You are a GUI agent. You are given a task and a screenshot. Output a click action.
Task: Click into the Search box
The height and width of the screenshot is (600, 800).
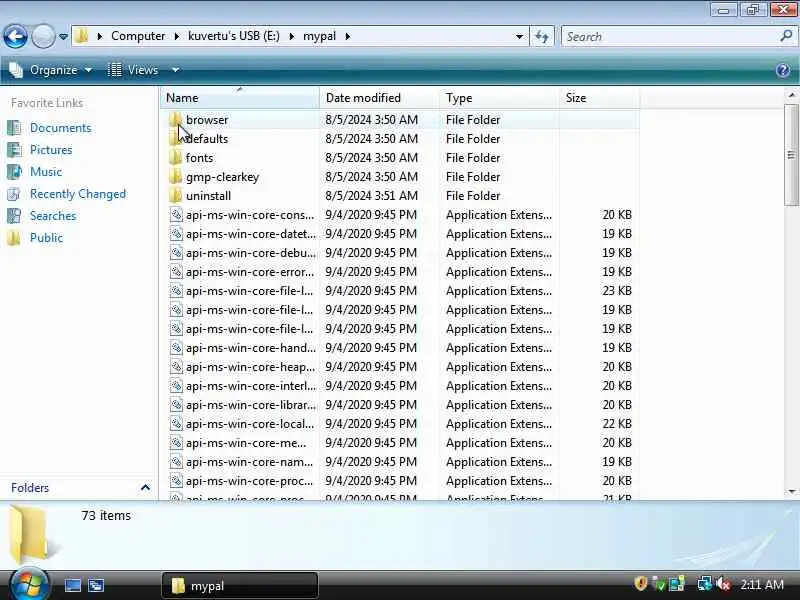[x=671, y=36]
